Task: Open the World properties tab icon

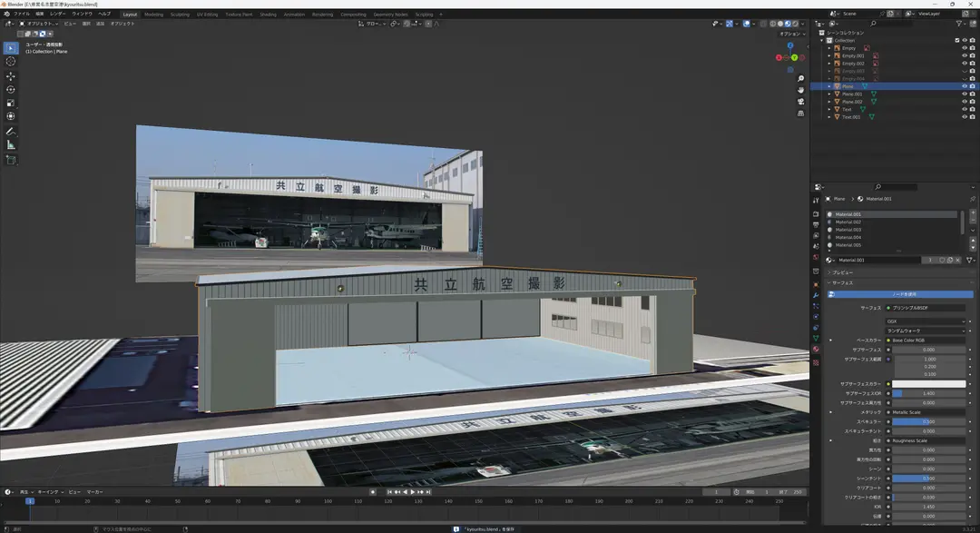Action: pyautogui.click(x=816, y=257)
